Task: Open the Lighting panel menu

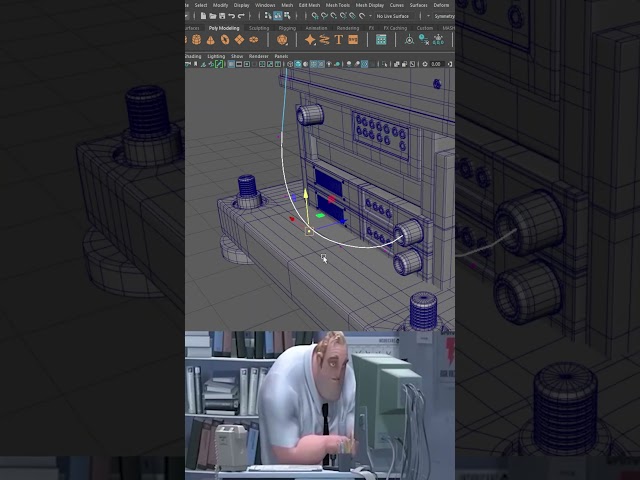Action: 216,56
